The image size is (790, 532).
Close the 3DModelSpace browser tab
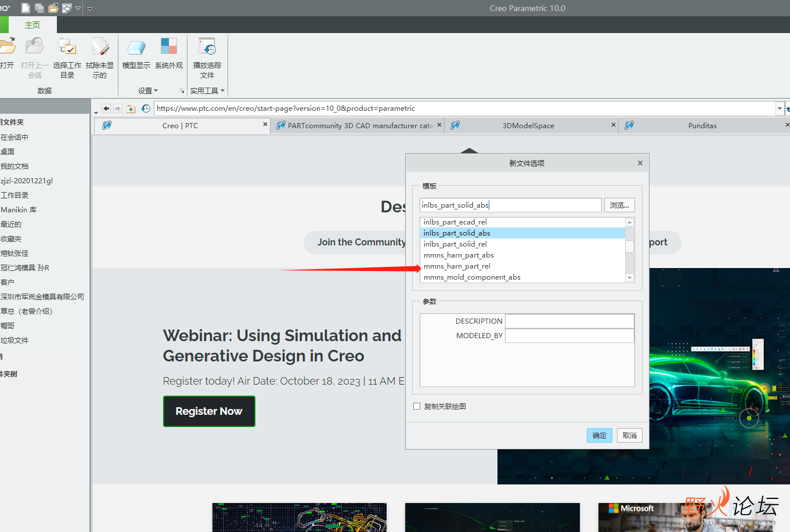[x=614, y=125]
